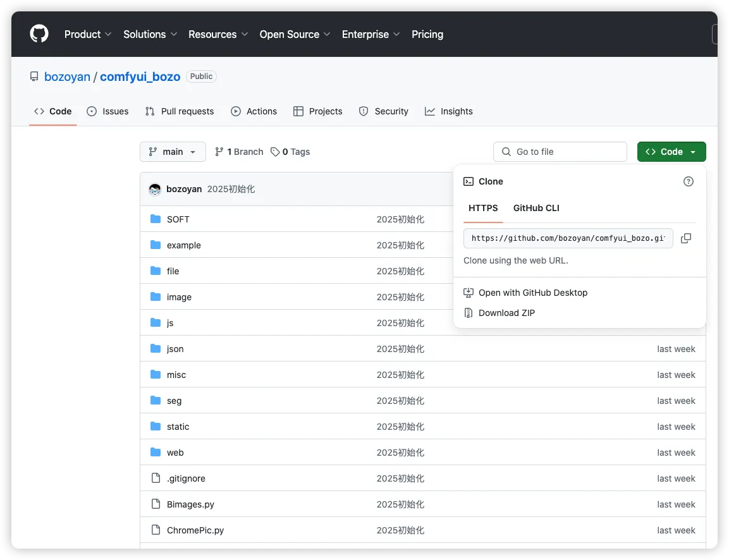729x560 pixels.
Task: Open the js folder
Action: (170, 323)
